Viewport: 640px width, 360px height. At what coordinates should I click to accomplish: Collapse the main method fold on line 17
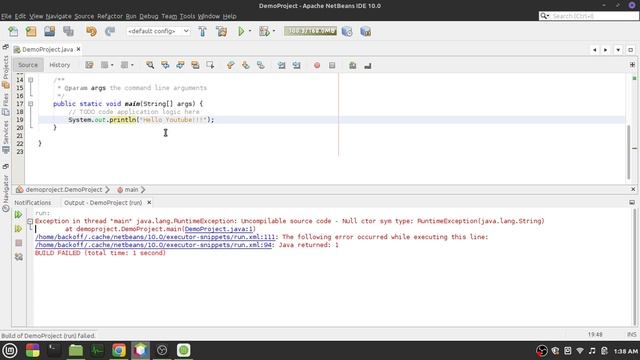pos(31,104)
